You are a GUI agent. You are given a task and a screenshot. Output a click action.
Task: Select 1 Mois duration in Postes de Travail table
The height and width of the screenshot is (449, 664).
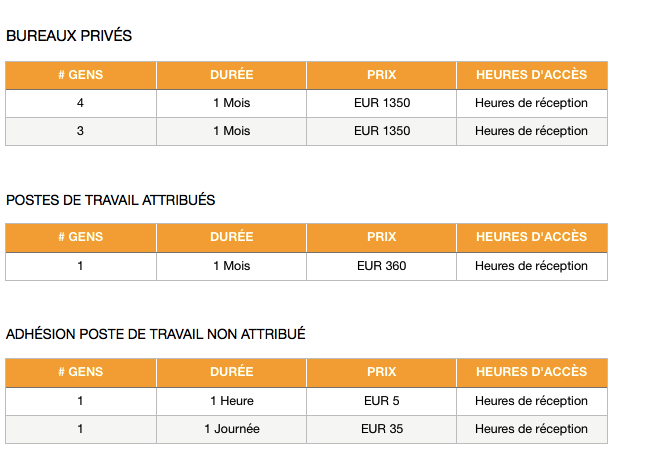pyautogui.click(x=232, y=266)
